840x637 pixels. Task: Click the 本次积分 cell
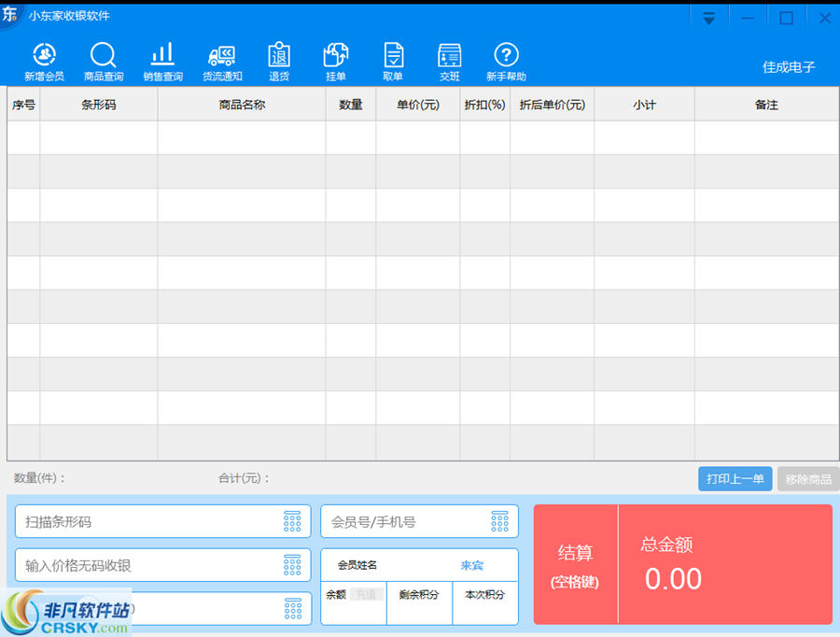(484, 603)
